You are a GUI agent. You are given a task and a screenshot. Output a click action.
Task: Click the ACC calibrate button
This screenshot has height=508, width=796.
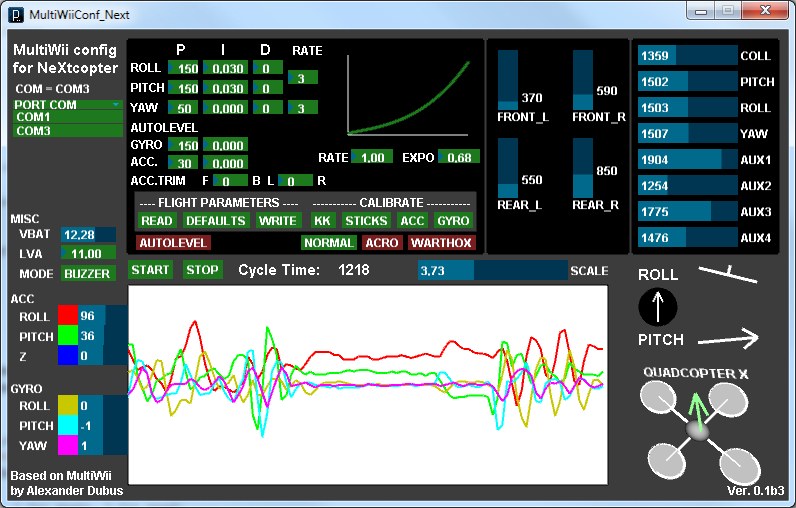click(x=412, y=221)
